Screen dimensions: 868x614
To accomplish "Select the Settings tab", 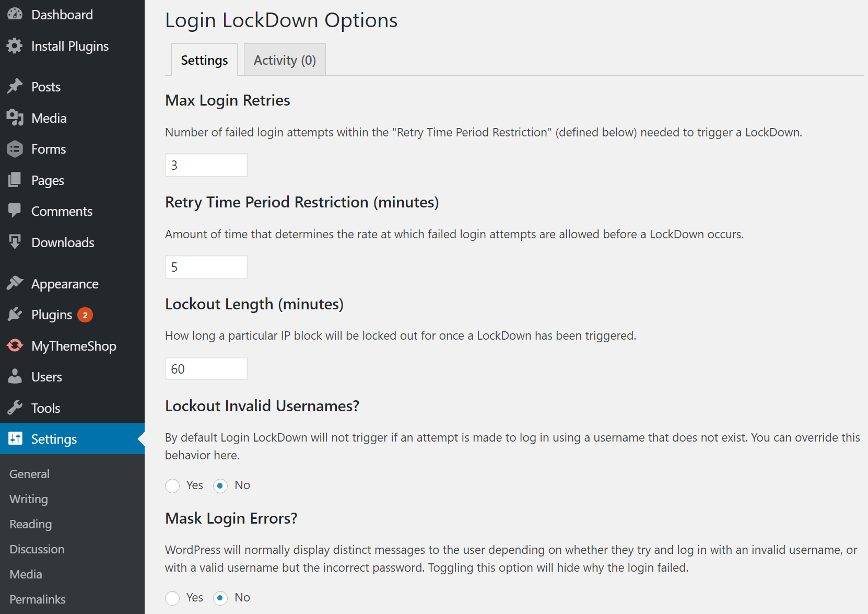I will (204, 59).
